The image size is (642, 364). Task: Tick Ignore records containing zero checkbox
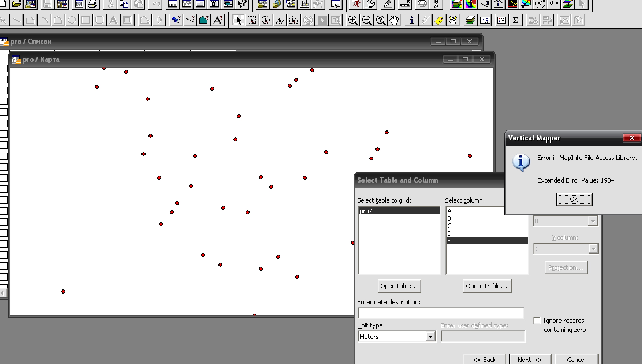[x=537, y=320]
